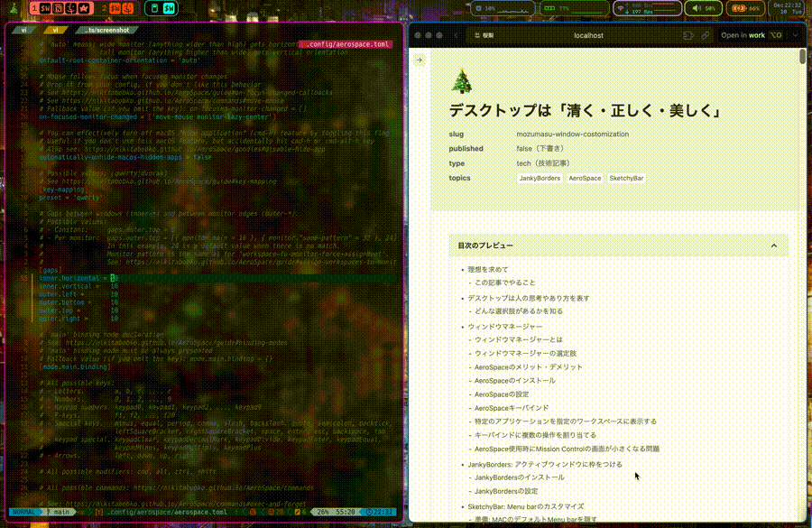Click the copy-link icon beside the address bar
The image size is (812, 528).
pos(706,34)
